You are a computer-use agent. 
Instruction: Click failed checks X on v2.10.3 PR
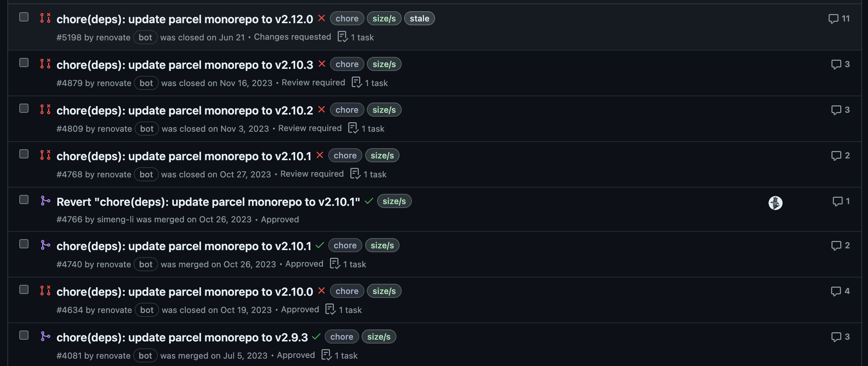(322, 64)
